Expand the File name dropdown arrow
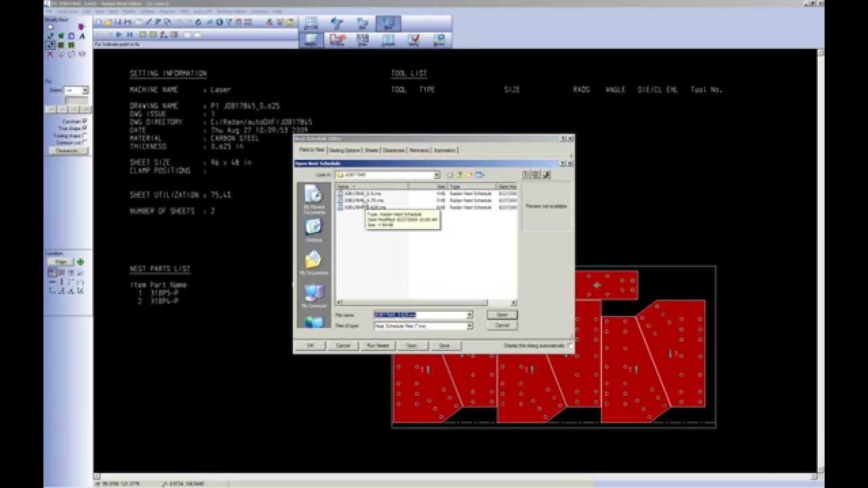 (469, 315)
